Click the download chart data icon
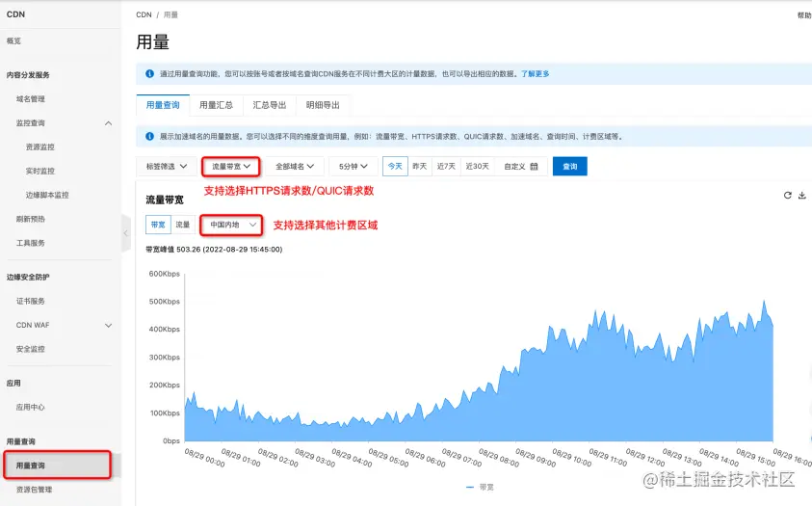The height and width of the screenshot is (506, 812). [801, 196]
